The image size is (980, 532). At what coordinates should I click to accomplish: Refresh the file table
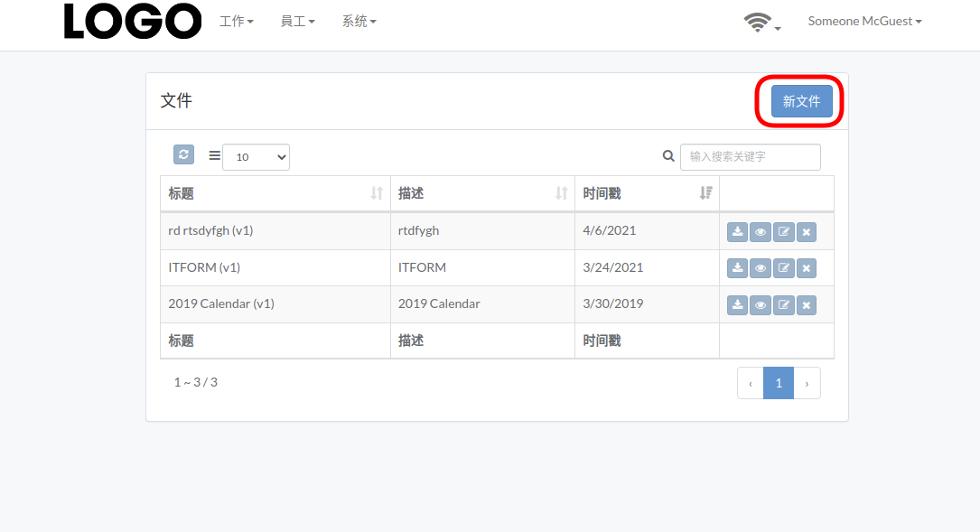(x=183, y=154)
